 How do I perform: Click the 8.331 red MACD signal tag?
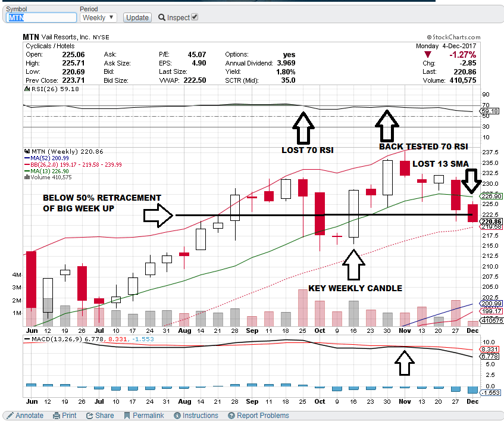[x=490, y=350]
